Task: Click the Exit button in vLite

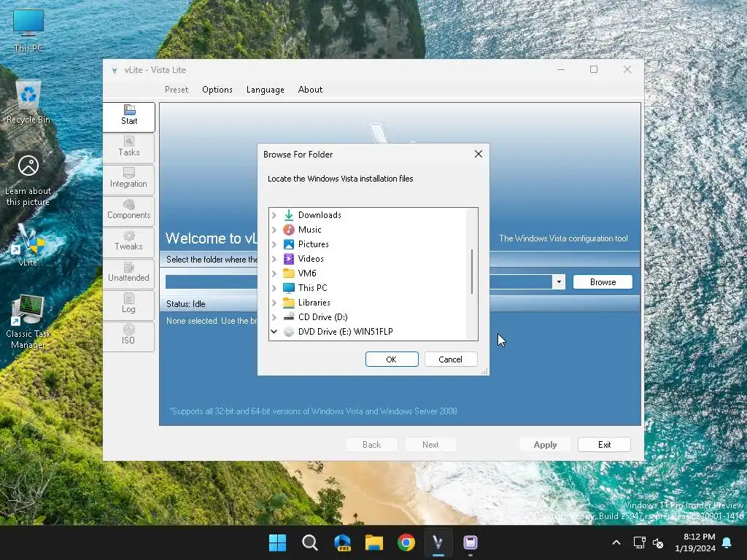Action: [x=604, y=444]
